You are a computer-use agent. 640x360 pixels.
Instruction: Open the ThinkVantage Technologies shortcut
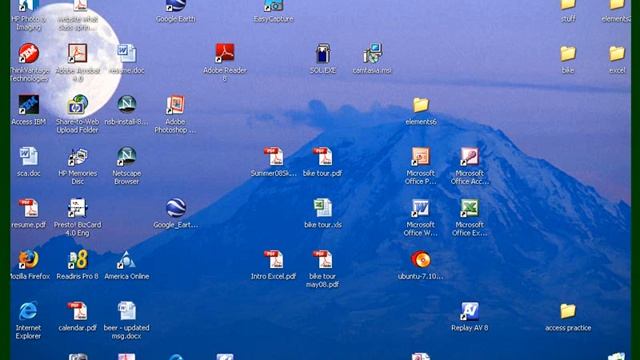(29, 53)
